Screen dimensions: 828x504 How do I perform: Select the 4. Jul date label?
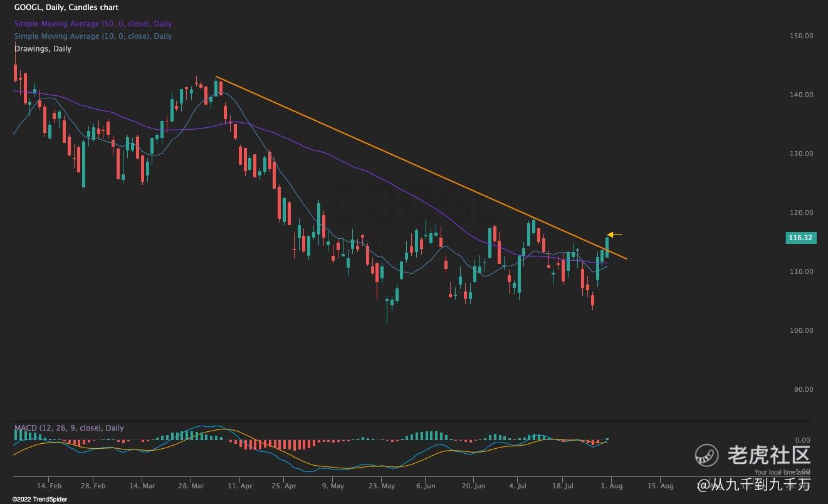pyautogui.click(x=518, y=486)
